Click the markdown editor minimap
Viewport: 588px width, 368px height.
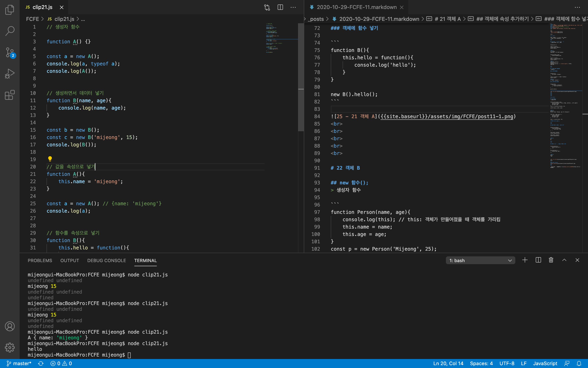(x=566, y=96)
